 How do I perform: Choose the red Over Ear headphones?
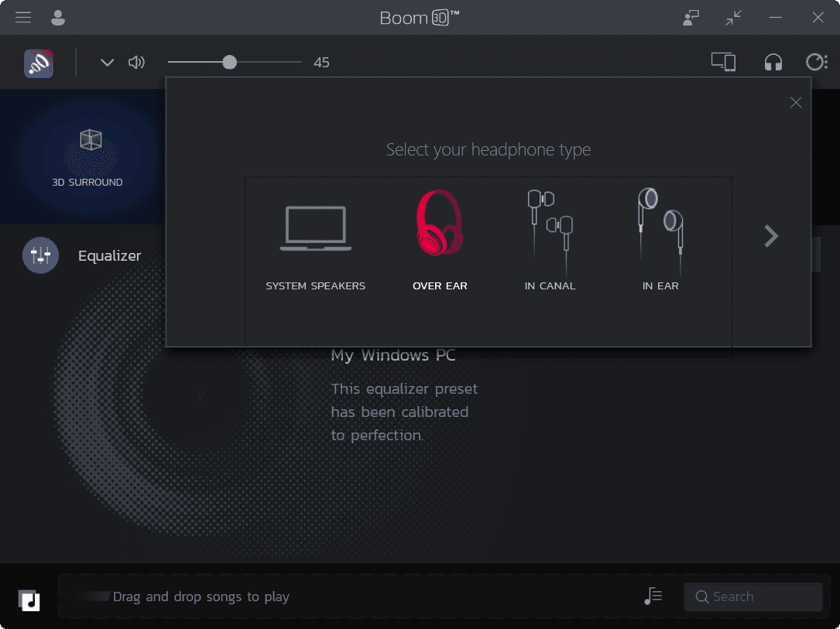(x=440, y=222)
